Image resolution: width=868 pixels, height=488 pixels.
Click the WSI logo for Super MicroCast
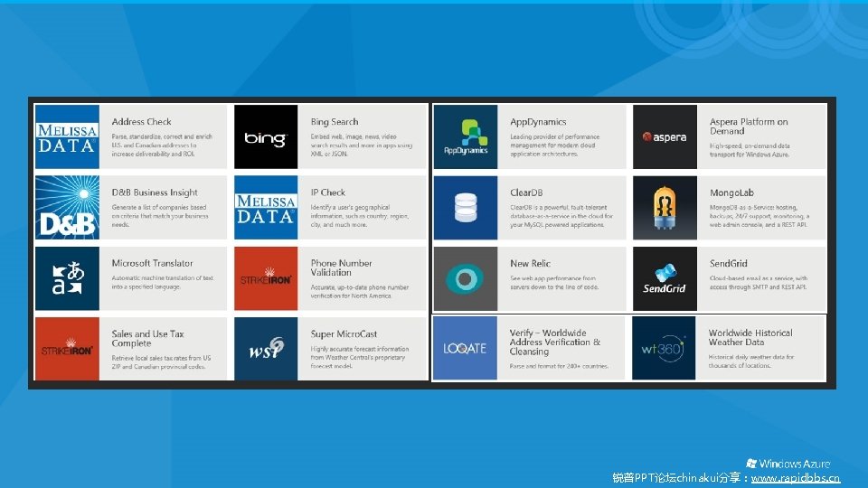(266, 349)
